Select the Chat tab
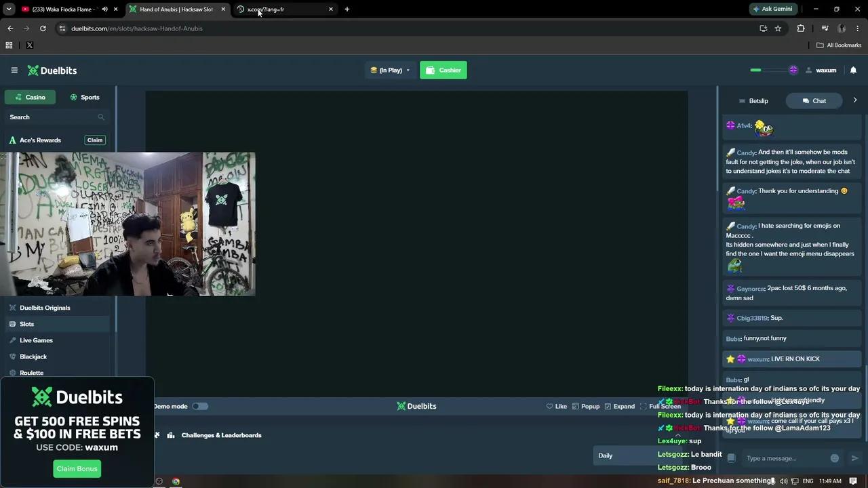 (814, 101)
